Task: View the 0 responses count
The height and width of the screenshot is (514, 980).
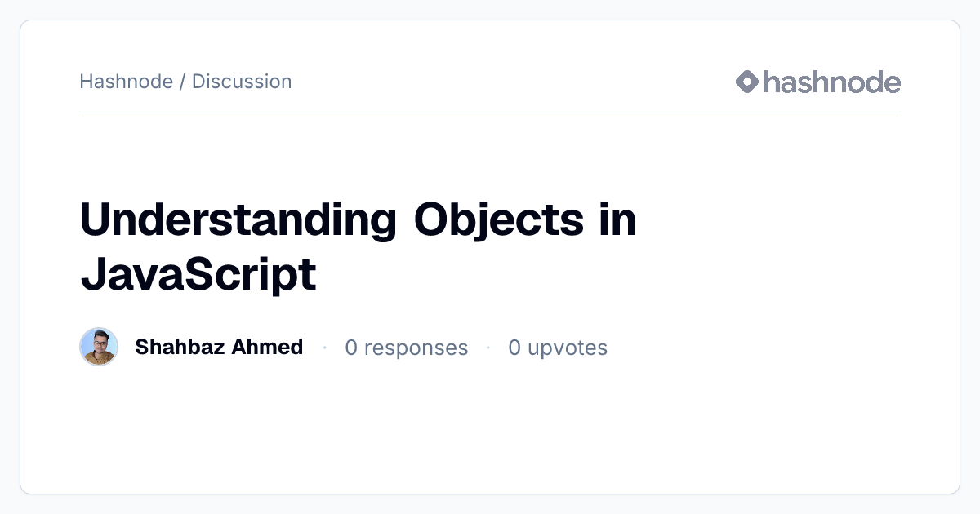Action: [x=407, y=348]
